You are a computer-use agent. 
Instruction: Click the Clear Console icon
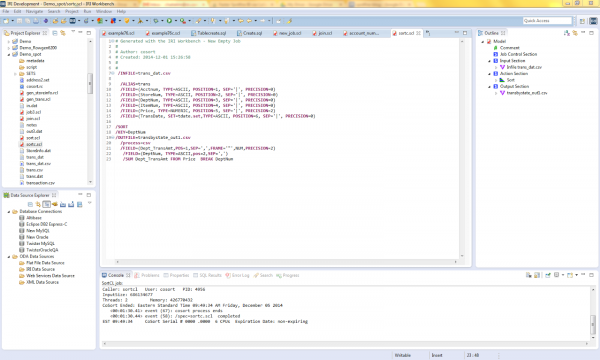click(x=528, y=275)
